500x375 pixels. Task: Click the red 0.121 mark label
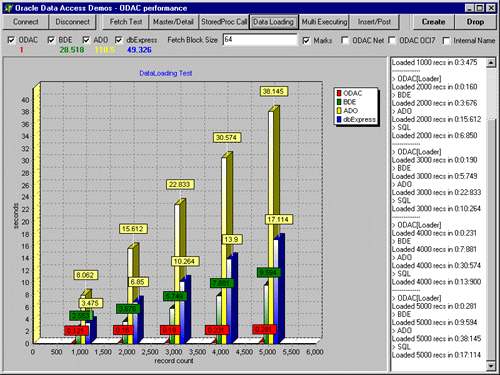coord(76,330)
